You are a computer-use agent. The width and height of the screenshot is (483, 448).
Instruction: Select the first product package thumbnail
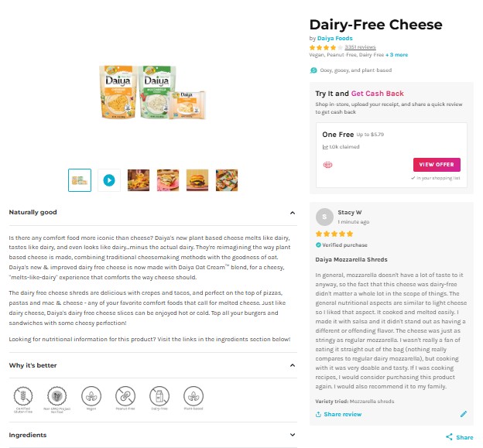click(80, 180)
